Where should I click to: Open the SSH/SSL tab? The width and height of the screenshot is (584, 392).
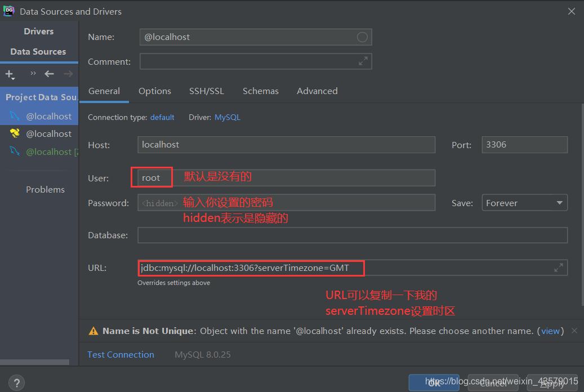pos(207,91)
